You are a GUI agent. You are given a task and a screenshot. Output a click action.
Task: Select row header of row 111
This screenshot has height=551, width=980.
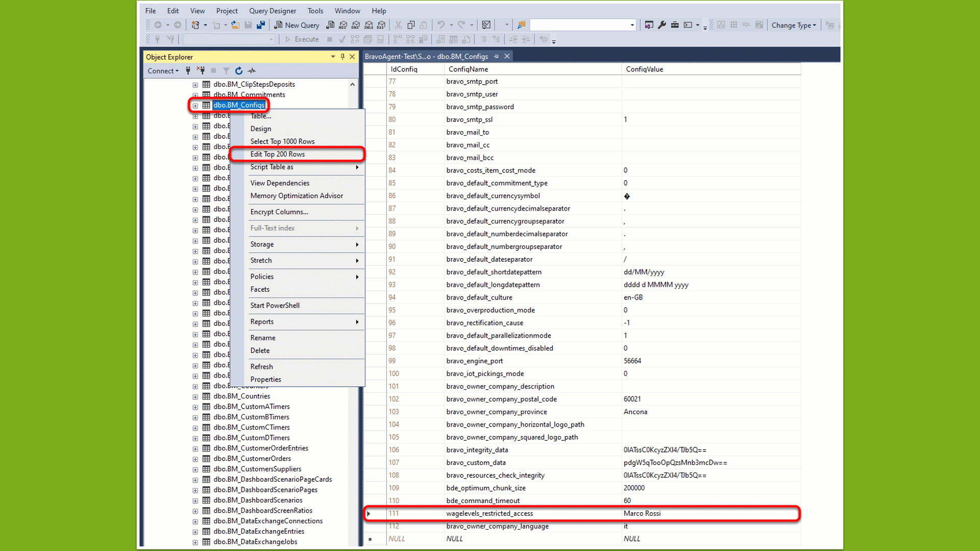pos(375,513)
